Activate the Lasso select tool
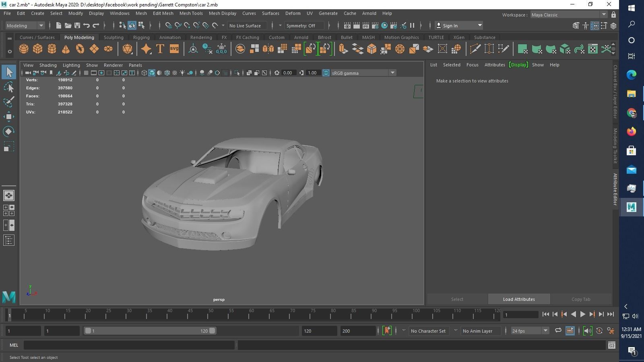The width and height of the screenshot is (644, 362). point(9,87)
